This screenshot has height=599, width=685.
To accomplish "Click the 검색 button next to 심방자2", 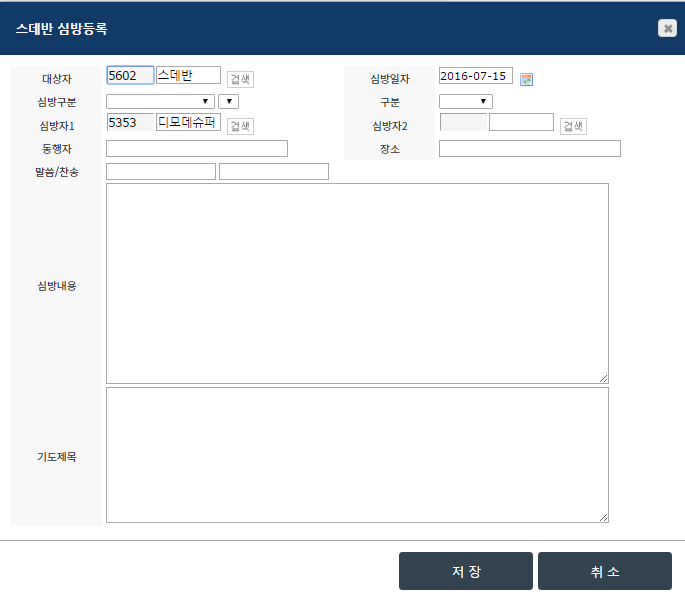I will [573, 126].
